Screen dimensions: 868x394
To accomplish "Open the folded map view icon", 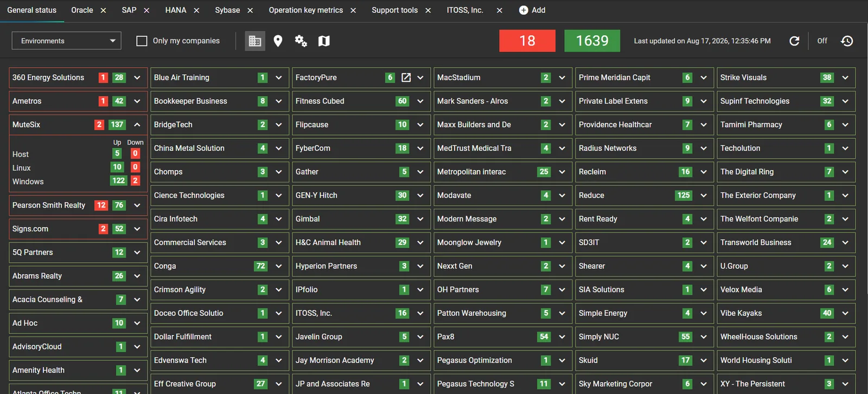I will click(324, 41).
